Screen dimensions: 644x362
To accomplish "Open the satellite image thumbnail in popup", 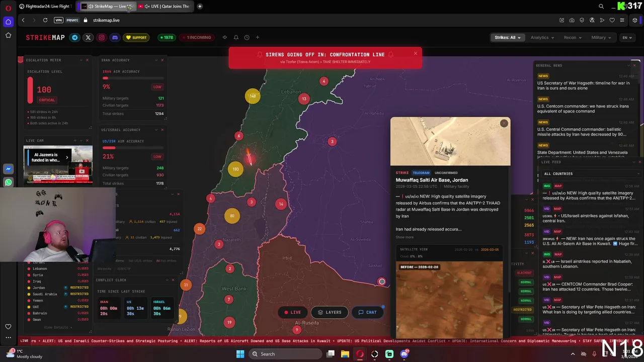I will [x=450, y=142].
